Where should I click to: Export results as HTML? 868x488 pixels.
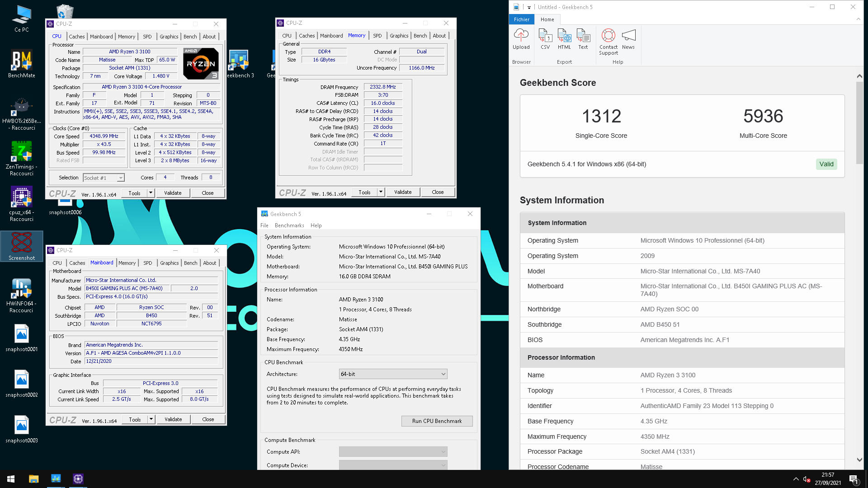(564, 39)
